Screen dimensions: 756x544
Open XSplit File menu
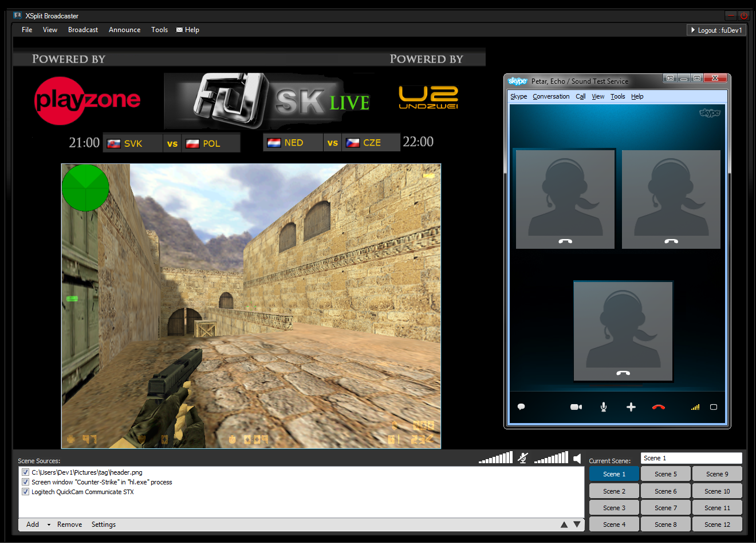tap(27, 30)
